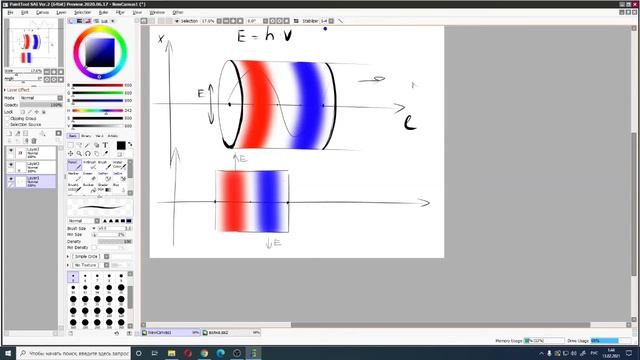
Task: Swap foreground and background colors
Action: pyautogui.click(x=130, y=144)
